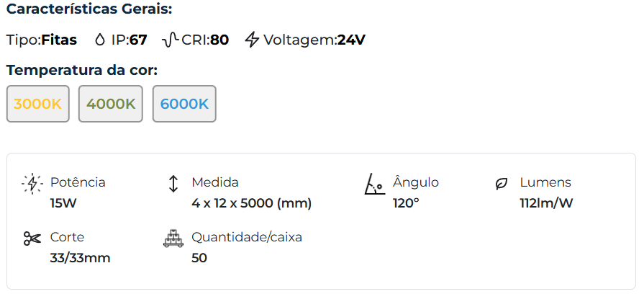This screenshot has height=294, width=644.
Task: Click the Tipo Fitas label
Action: [42, 40]
